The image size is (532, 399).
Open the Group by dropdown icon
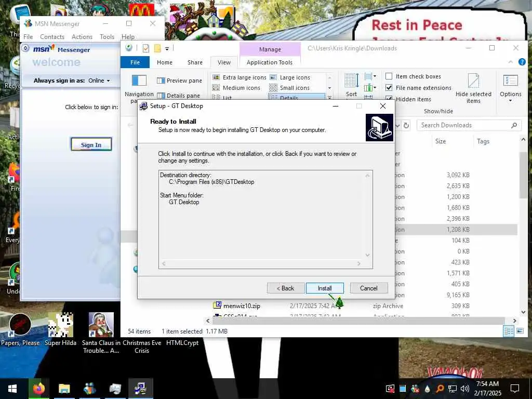pyautogui.click(x=370, y=76)
